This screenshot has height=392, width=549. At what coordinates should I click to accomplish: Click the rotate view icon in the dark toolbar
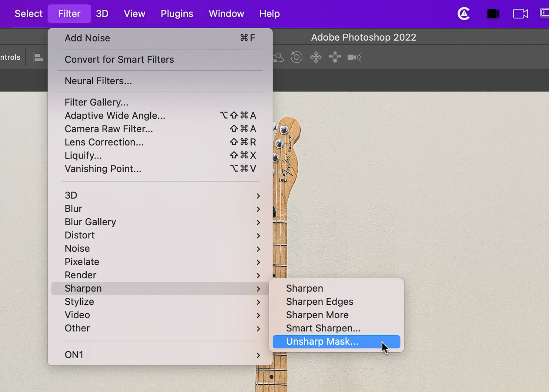296,57
